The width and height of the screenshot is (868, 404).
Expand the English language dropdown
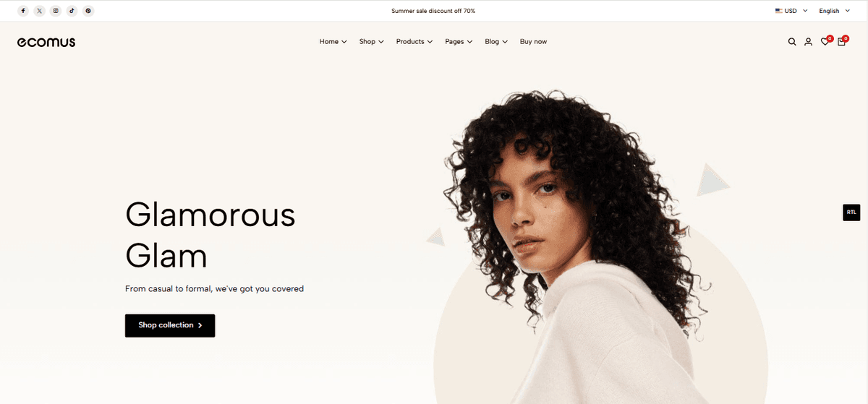(x=835, y=11)
